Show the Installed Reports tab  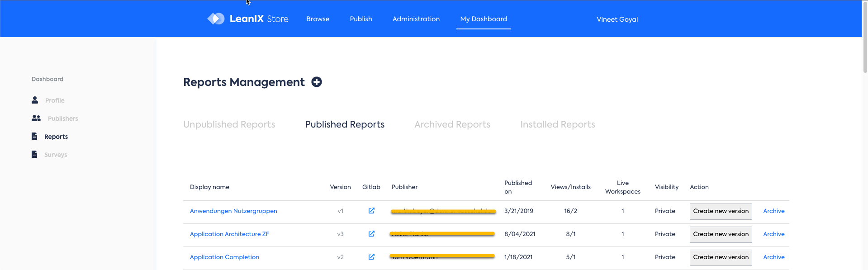[x=557, y=124]
